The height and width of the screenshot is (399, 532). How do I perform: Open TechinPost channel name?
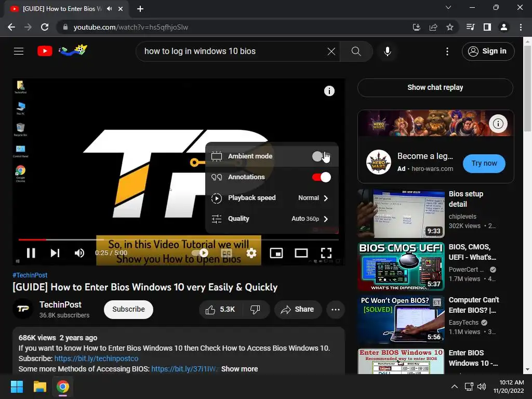[60, 304]
